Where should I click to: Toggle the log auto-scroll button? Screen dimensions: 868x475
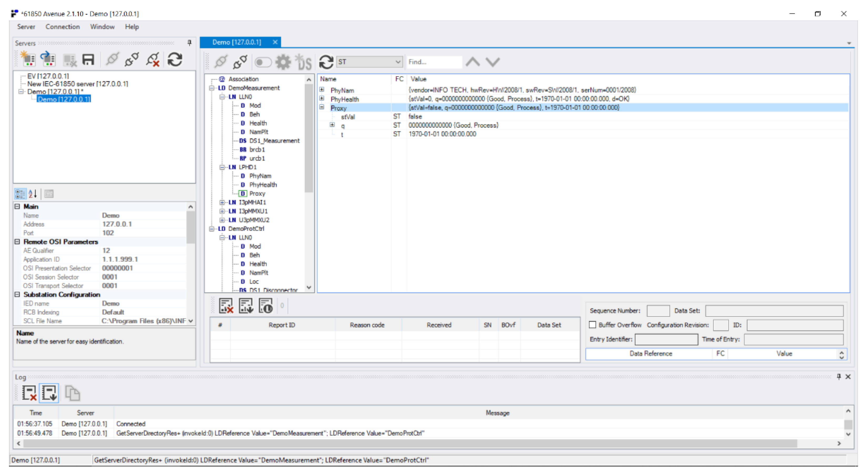click(49, 393)
